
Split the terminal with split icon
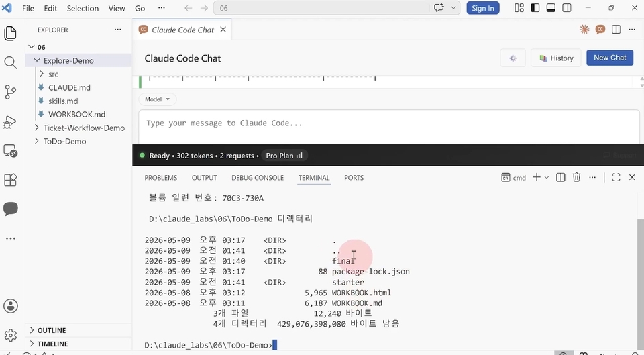(x=560, y=177)
